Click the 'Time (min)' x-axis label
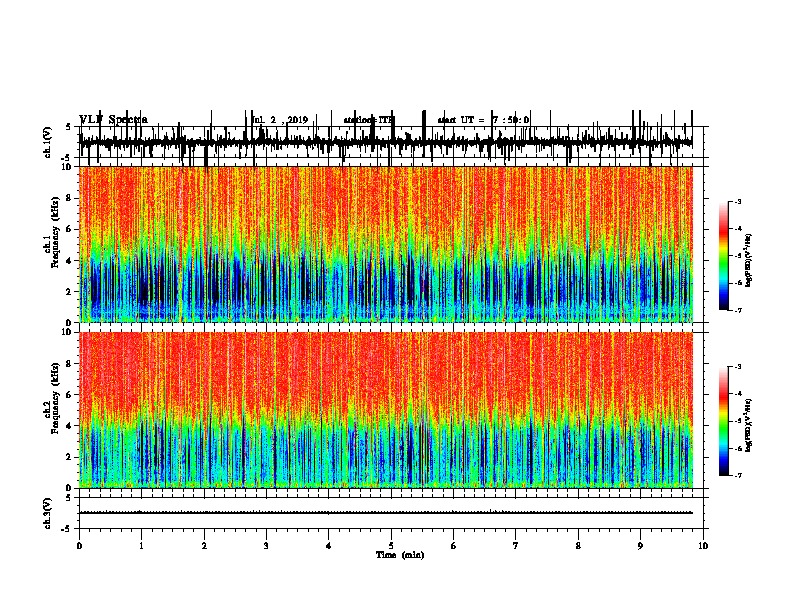 point(400,555)
